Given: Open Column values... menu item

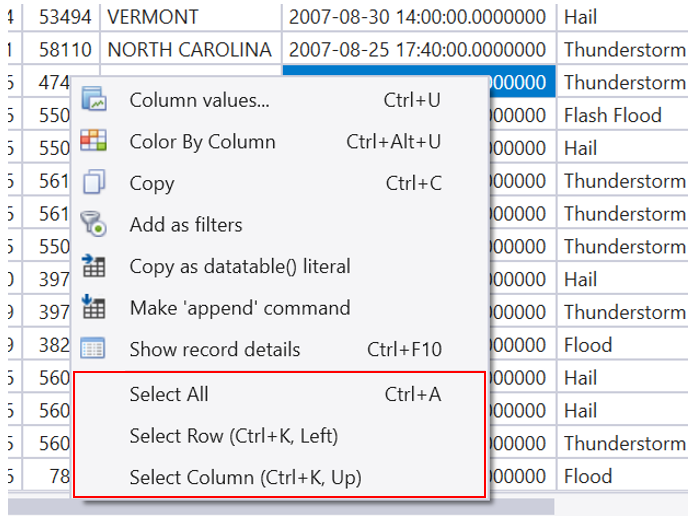Looking at the screenshot, I should click(x=199, y=99).
